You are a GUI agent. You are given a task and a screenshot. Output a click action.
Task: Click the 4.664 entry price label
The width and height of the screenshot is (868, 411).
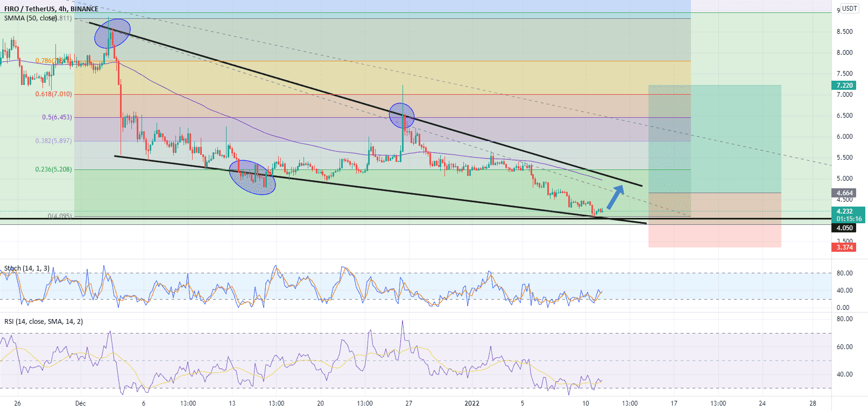tap(844, 193)
